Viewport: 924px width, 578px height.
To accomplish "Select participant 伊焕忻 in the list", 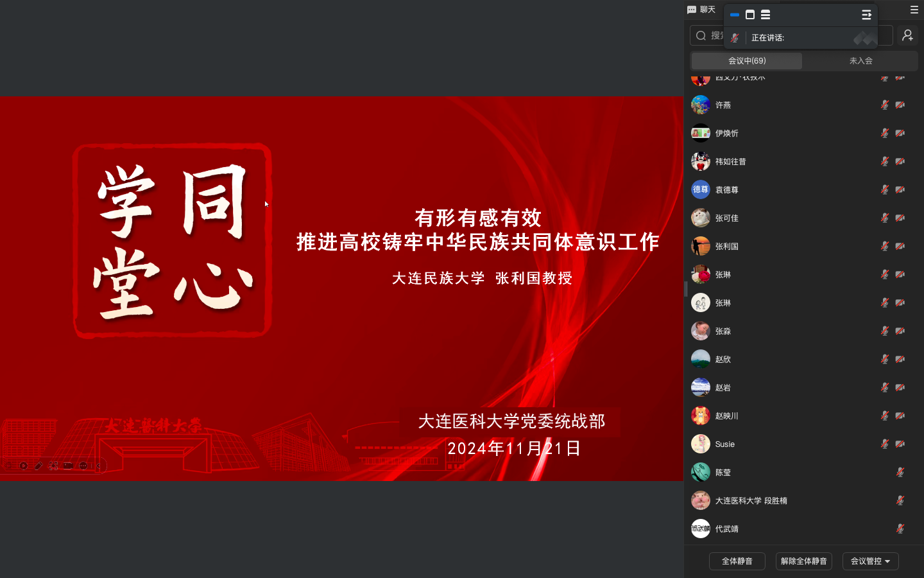I will (x=803, y=133).
